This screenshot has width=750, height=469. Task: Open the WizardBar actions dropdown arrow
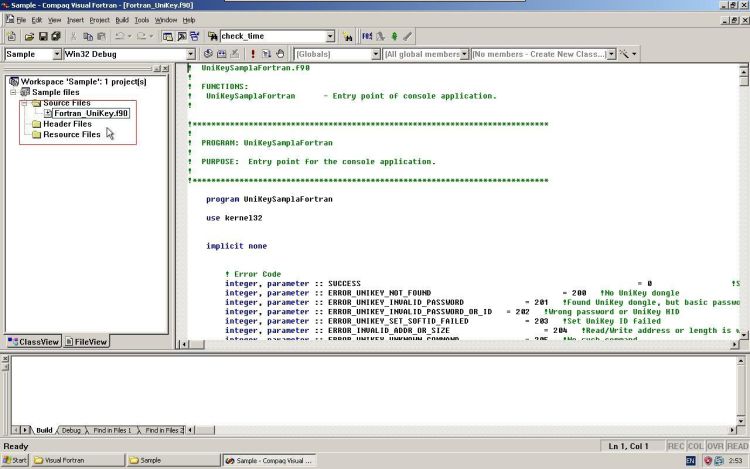634,54
